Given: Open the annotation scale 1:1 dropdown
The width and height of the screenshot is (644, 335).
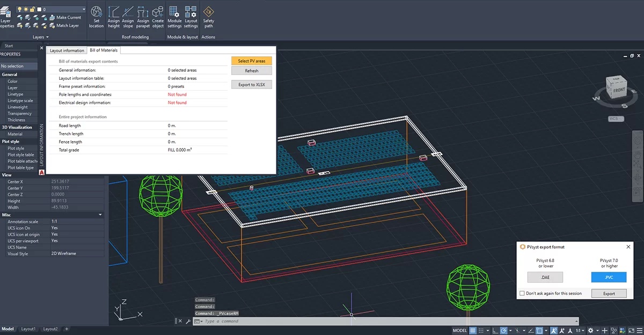Looking at the screenshot, I should (x=581, y=331).
